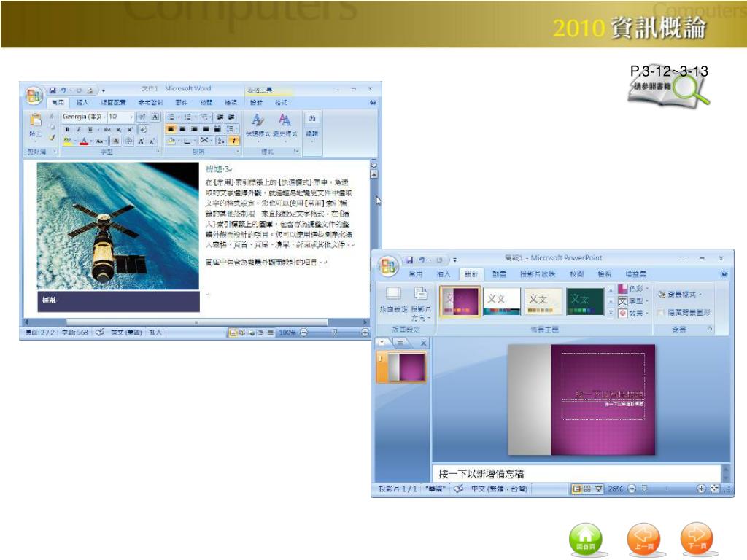Screen dimensions: 747x560
Task: Switch to Animations (動畫) tab in PowerPoint
Action: pos(499,274)
